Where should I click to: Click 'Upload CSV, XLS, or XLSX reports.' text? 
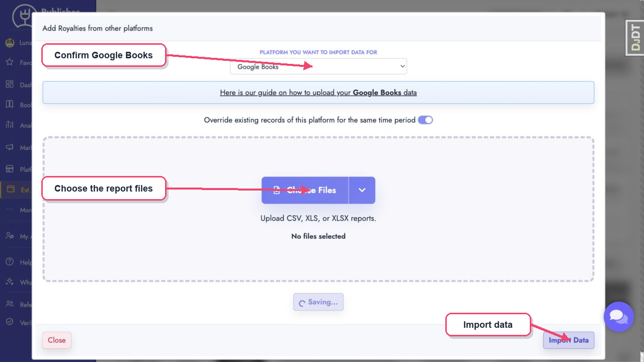click(x=318, y=219)
